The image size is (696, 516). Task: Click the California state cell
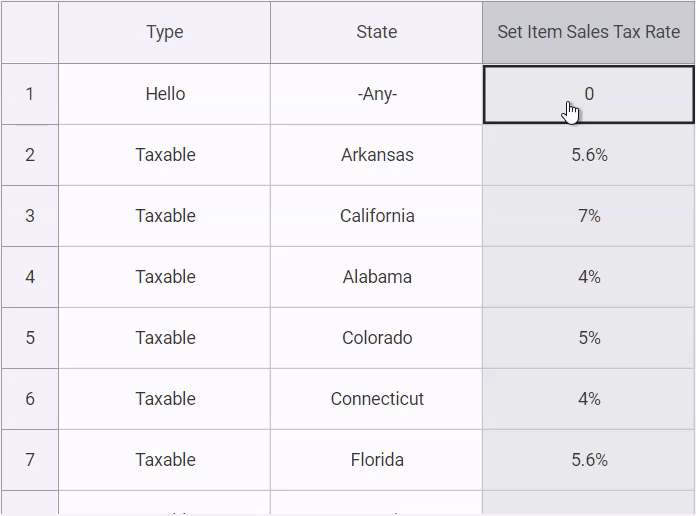pos(376,216)
